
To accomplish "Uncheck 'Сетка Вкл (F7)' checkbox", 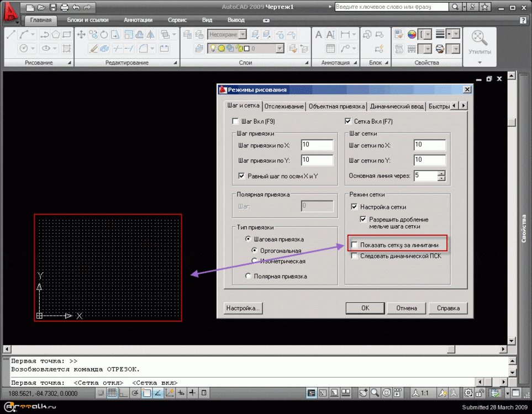I will [348, 121].
